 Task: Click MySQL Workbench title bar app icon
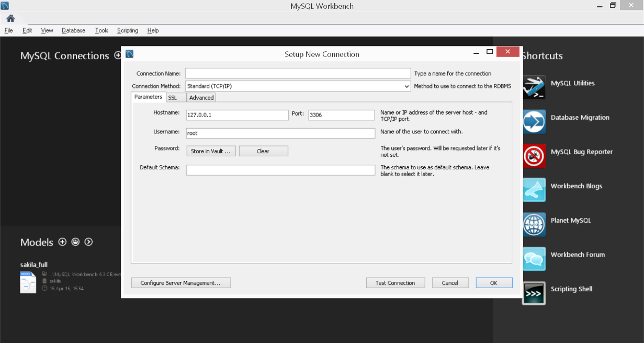[5, 6]
